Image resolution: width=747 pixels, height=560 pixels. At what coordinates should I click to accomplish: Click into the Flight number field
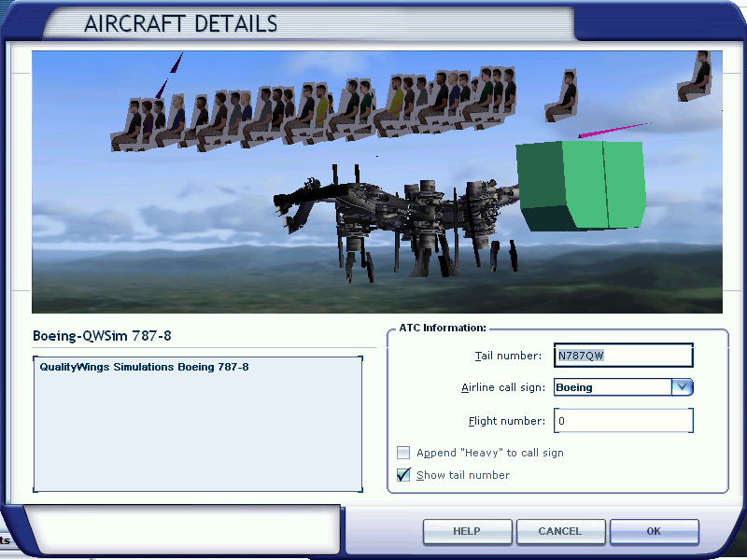coord(623,421)
